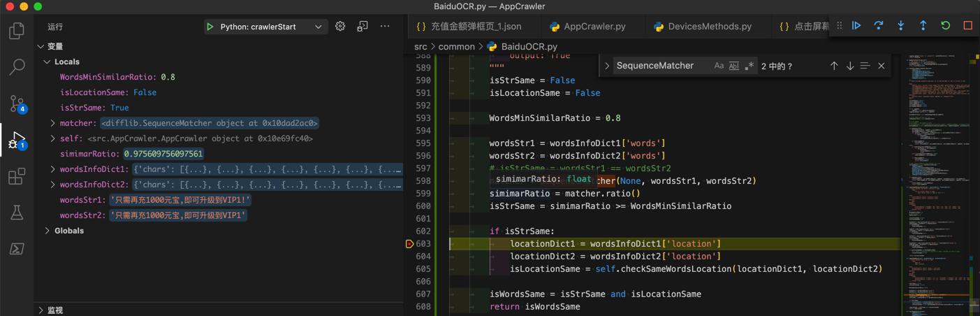This screenshot has height=316, width=980.
Task: Click 'return isWordsSame' on line 608
Action: tap(534, 307)
